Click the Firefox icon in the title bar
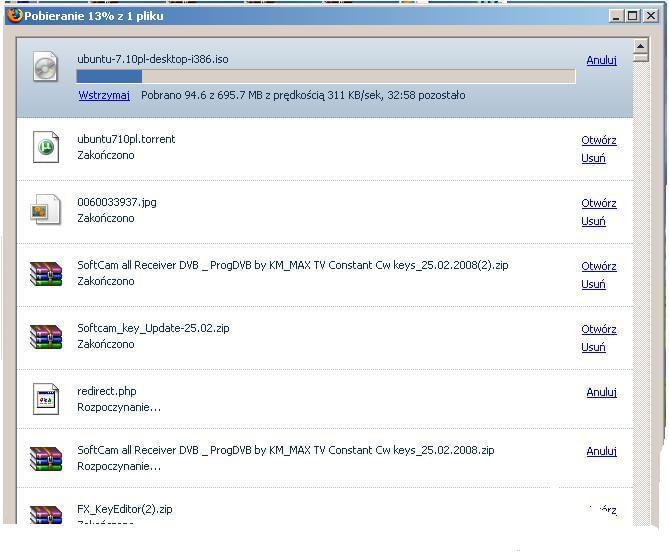The width and height of the screenshot is (669, 556). tap(15, 16)
